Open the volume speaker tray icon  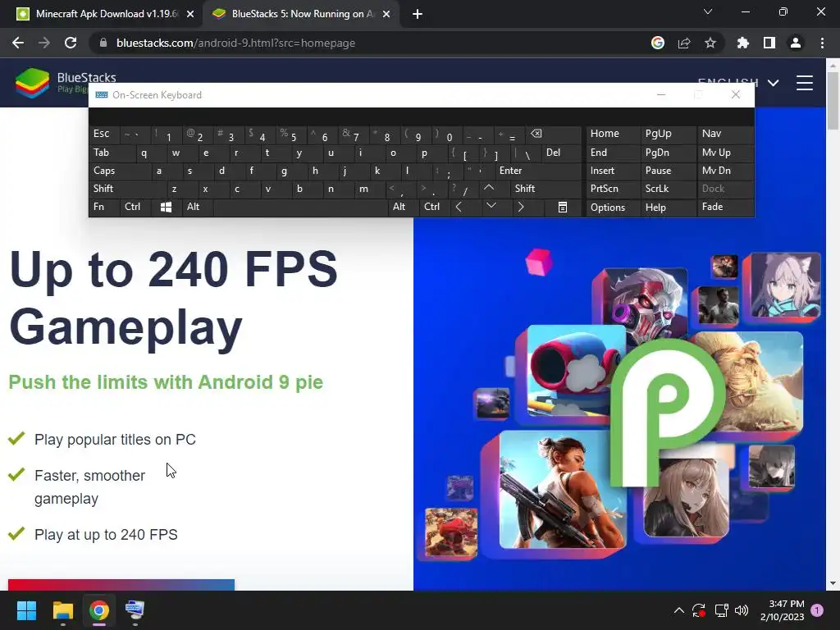click(x=742, y=610)
